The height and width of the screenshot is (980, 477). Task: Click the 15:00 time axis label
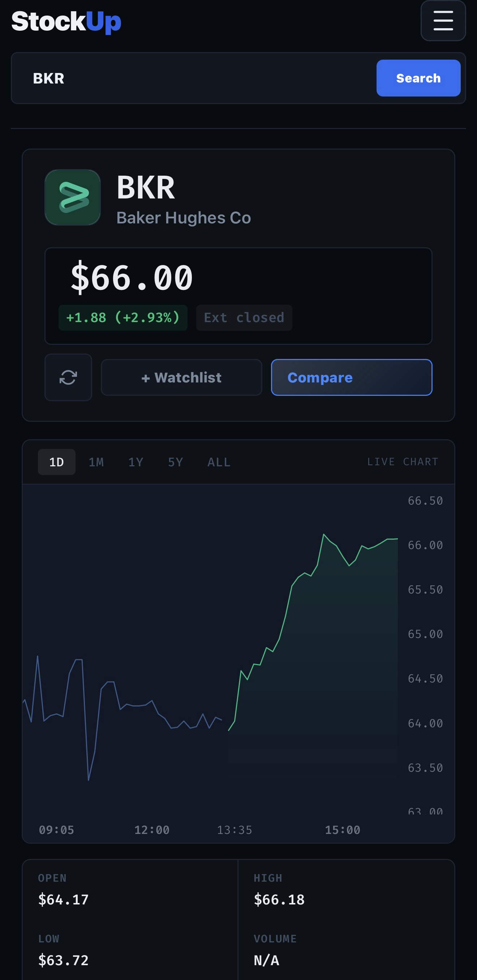click(x=342, y=830)
